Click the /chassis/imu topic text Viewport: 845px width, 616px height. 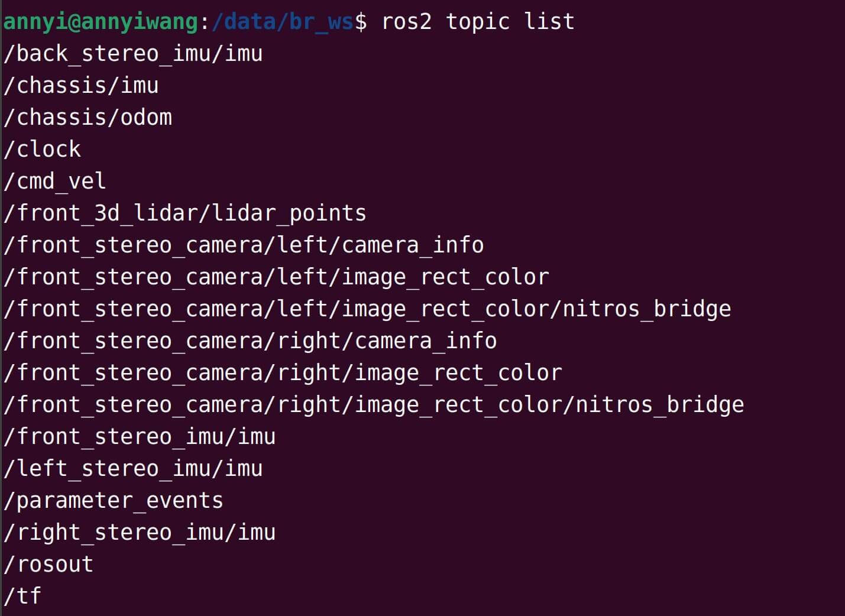pyautogui.click(x=81, y=86)
